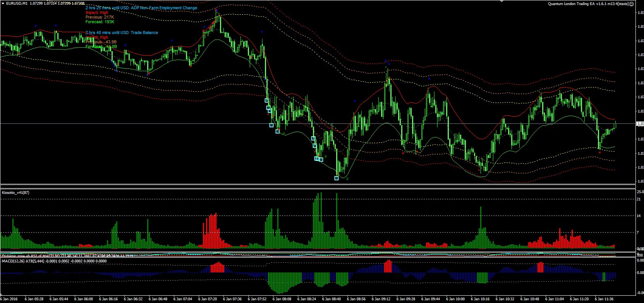The image size is (644, 303).
Task: Click the 21 level on Kiosotto scale
Action: [x=639, y=199]
